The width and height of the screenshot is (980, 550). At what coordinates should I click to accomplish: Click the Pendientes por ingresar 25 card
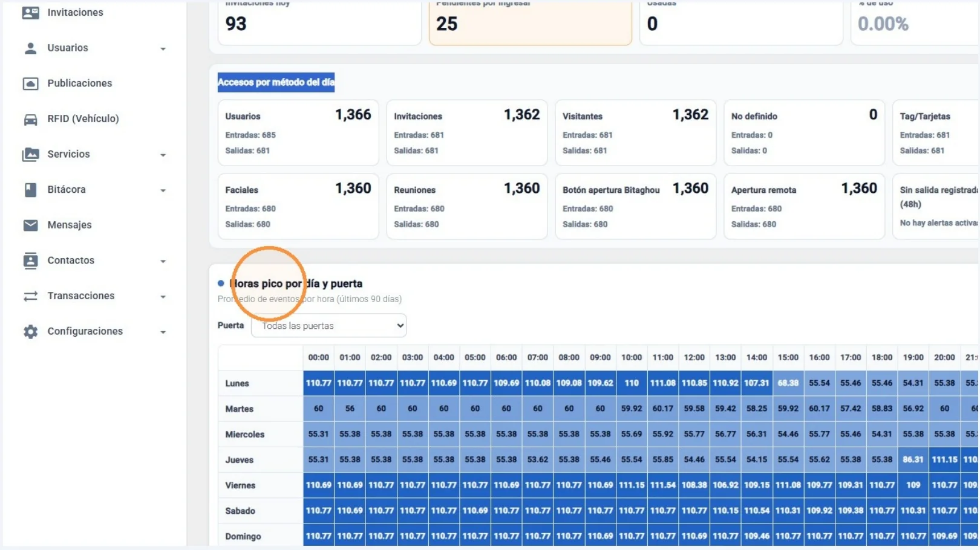point(531,22)
